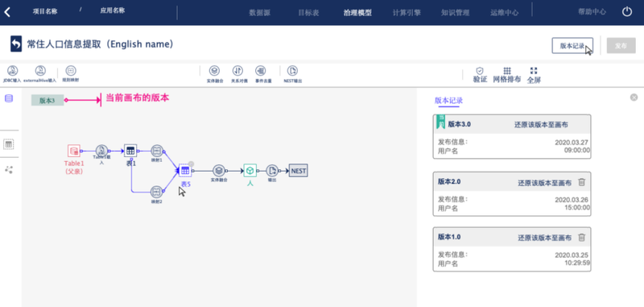Open the relation graph icon in the left sidebar

click(9, 169)
